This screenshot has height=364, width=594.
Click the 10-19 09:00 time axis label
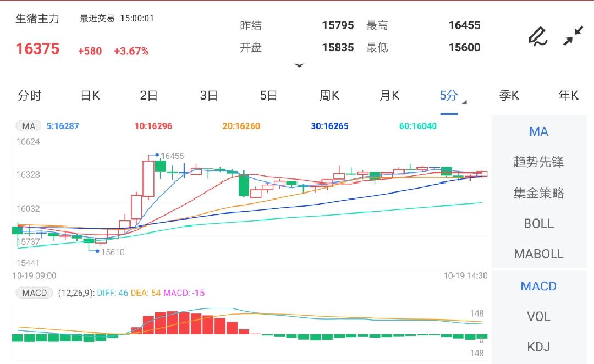(34, 275)
